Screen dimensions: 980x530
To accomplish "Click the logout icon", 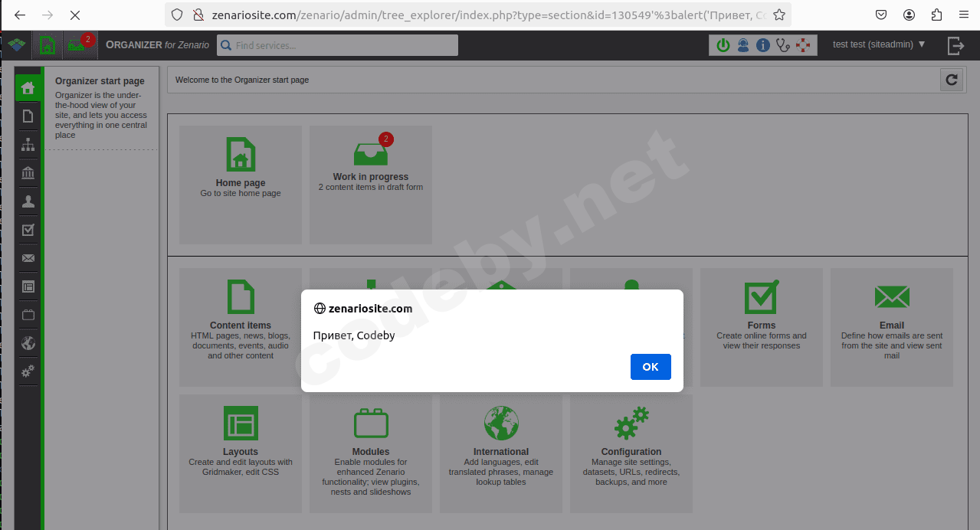I will [x=955, y=46].
